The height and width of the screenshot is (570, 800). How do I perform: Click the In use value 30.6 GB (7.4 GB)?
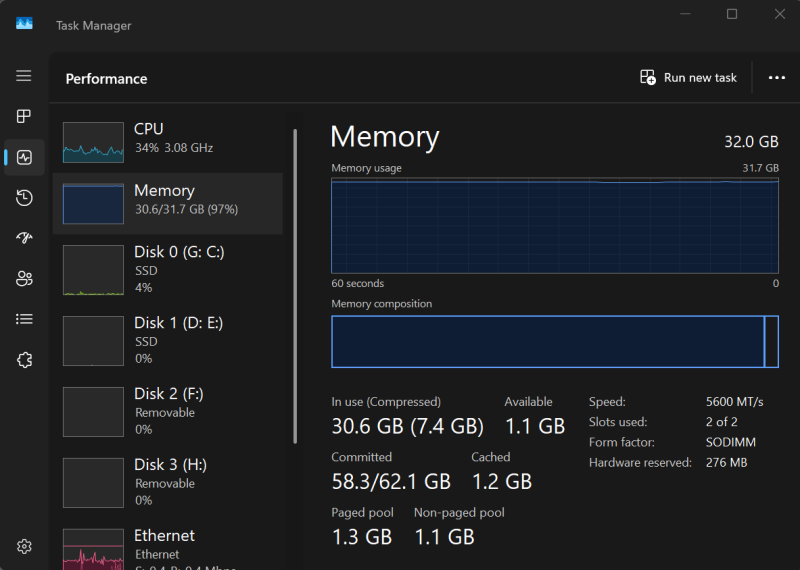point(407,426)
